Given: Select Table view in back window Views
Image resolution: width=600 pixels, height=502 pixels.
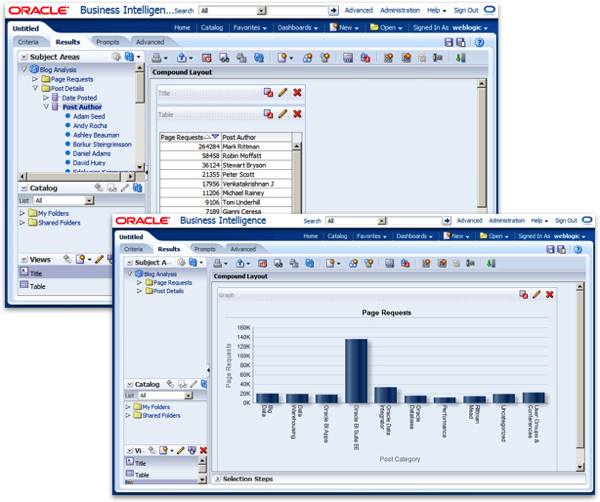Looking at the screenshot, I should pos(38,286).
